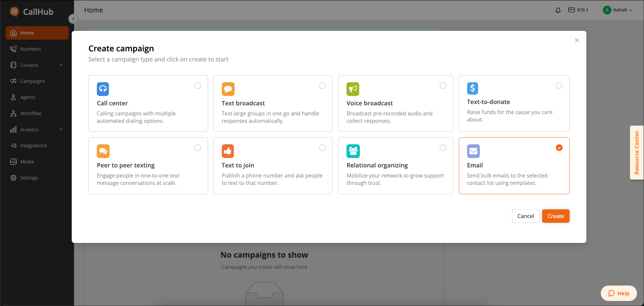Open the Resource Center side tab
This screenshot has width=644, height=306.
click(x=637, y=153)
